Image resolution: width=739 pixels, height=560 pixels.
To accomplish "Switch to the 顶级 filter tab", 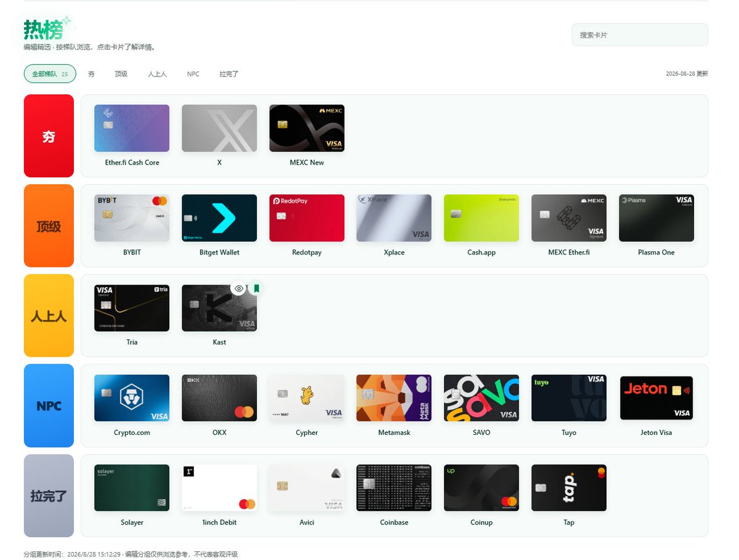I will pos(121,74).
